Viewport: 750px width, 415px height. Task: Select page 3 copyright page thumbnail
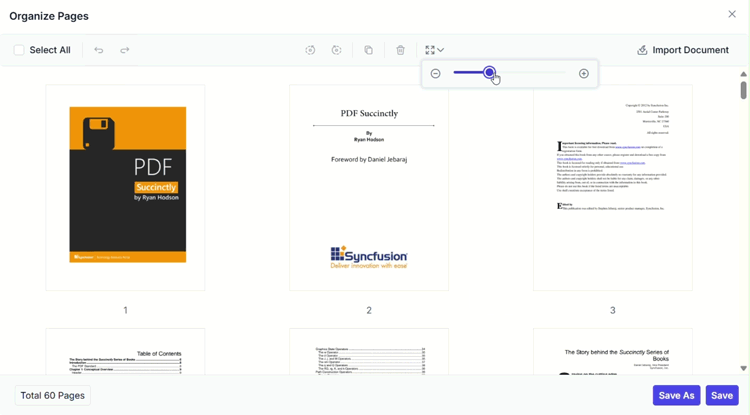pos(613,187)
